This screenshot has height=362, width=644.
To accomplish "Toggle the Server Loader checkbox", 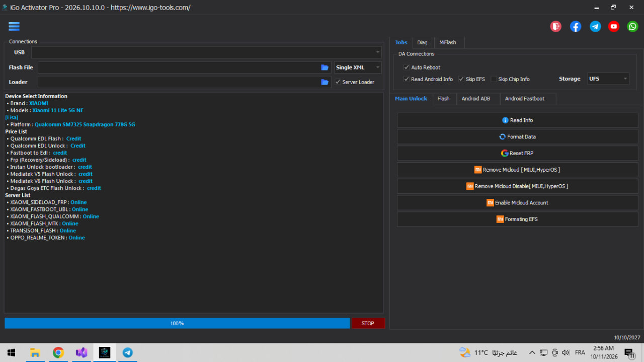I will (338, 82).
